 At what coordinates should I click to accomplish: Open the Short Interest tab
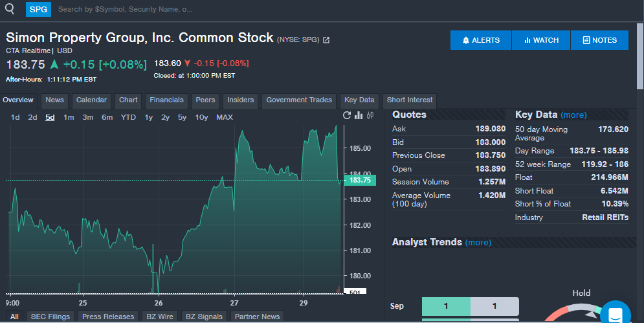pyautogui.click(x=410, y=100)
